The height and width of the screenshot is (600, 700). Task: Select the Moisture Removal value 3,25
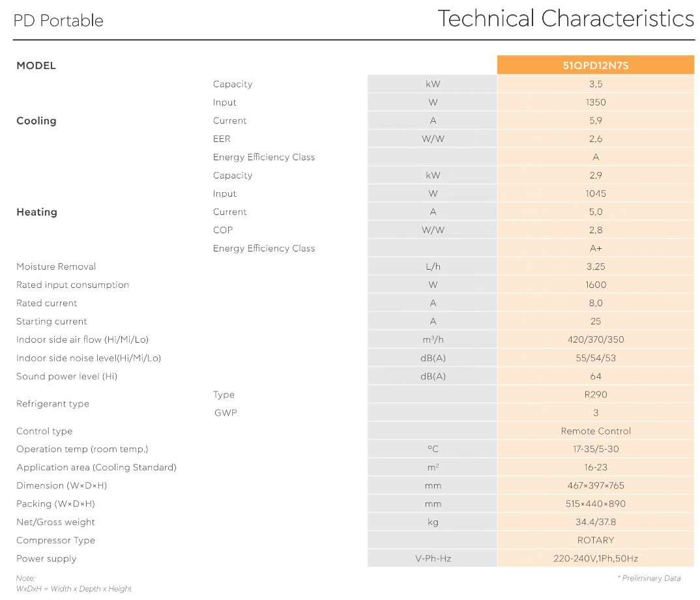(595, 266)
